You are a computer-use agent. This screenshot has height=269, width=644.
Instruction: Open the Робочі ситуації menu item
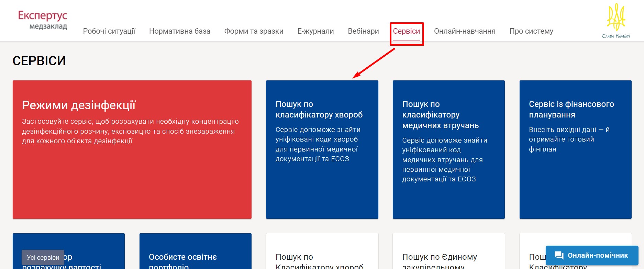109,31
